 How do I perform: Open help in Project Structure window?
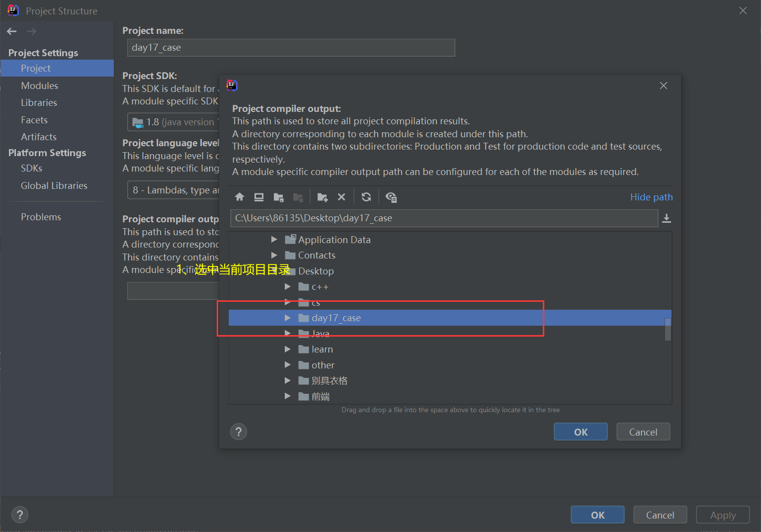pyautogui.click(x=20, y=515)
